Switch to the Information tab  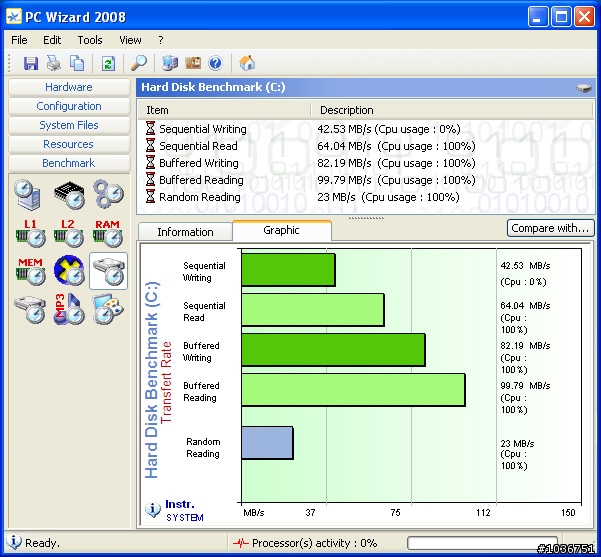185,232
